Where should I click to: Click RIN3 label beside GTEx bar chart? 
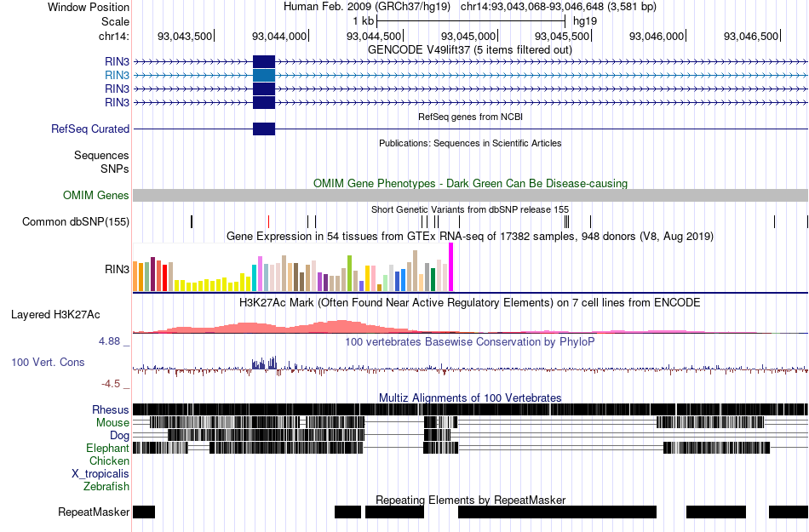coord(117,269)
